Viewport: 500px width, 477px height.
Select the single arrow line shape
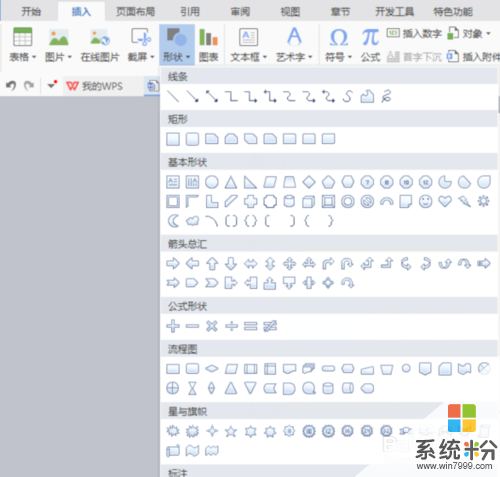pyautogui.click(x=192, y=96)
